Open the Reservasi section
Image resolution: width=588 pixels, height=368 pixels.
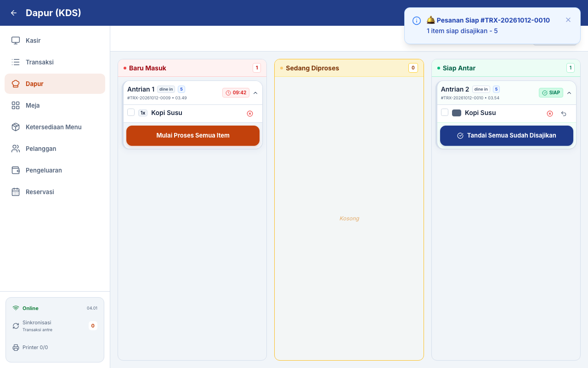coord(55,192)
